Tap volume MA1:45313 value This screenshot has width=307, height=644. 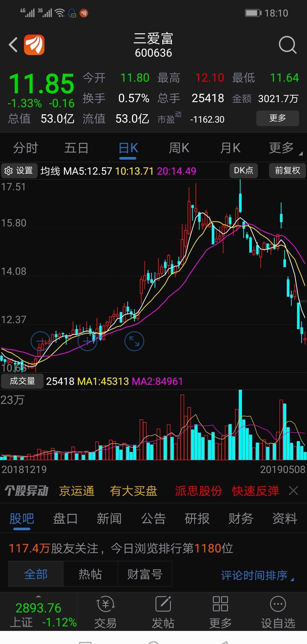(x=103, y=381)
